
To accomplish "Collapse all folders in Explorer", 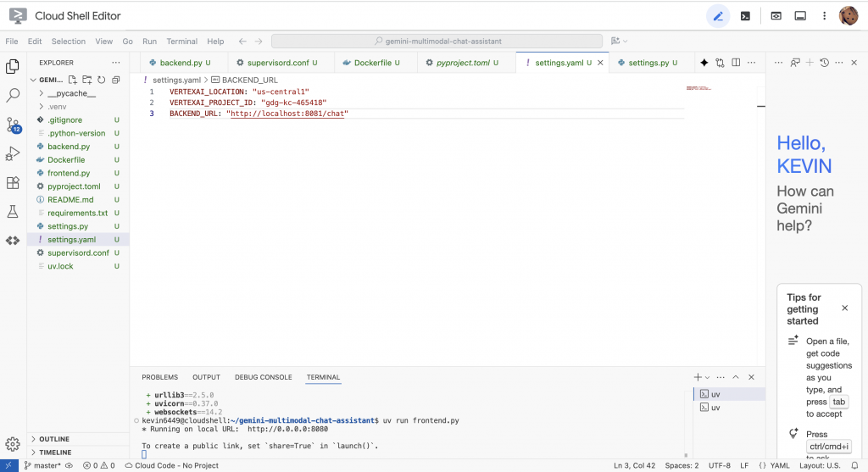I will point(115,80).
